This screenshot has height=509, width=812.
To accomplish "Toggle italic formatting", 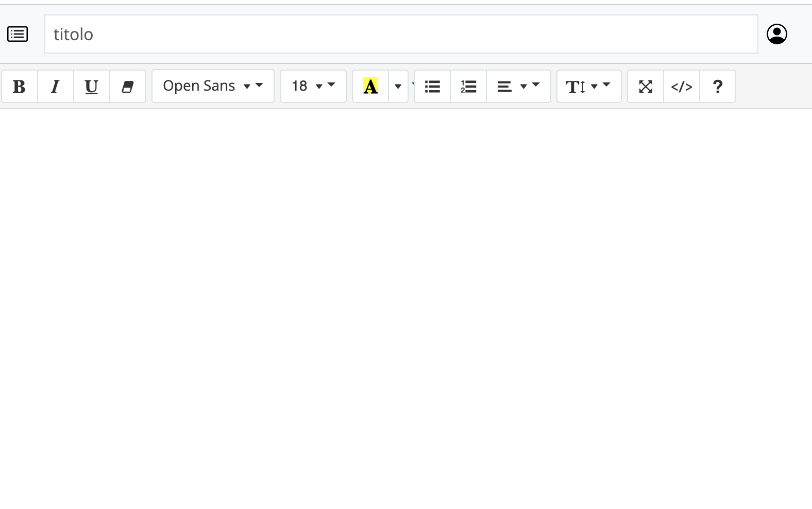I will 56,87.
